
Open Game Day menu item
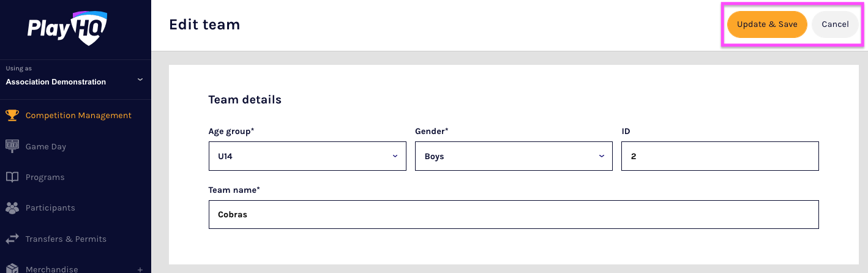click(46, 146)
